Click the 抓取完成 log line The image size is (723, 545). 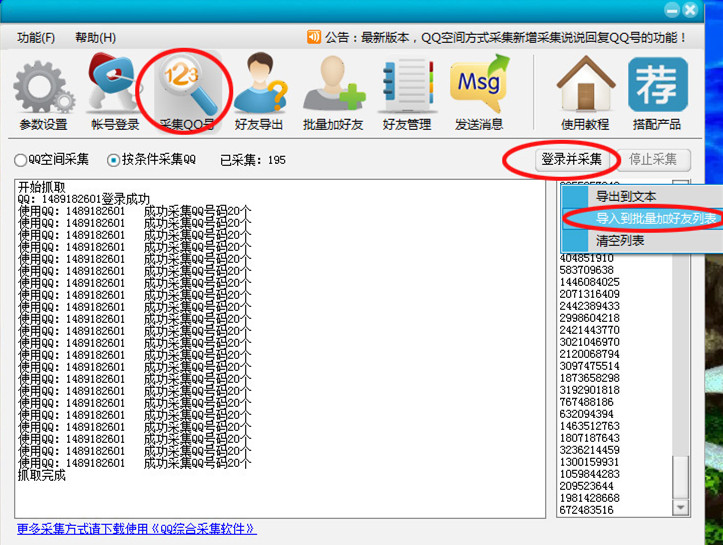[41, 475]
